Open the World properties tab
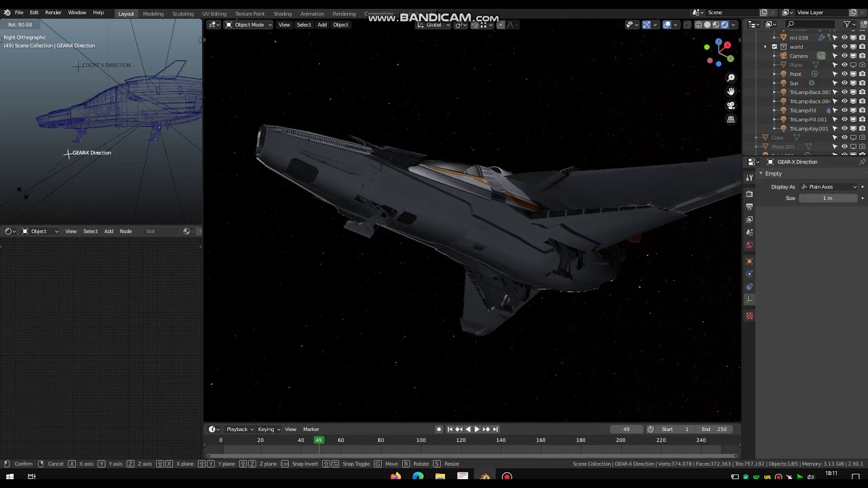This screenshot has height=488, width=868. pyautogui.click(x=749, y=245)
